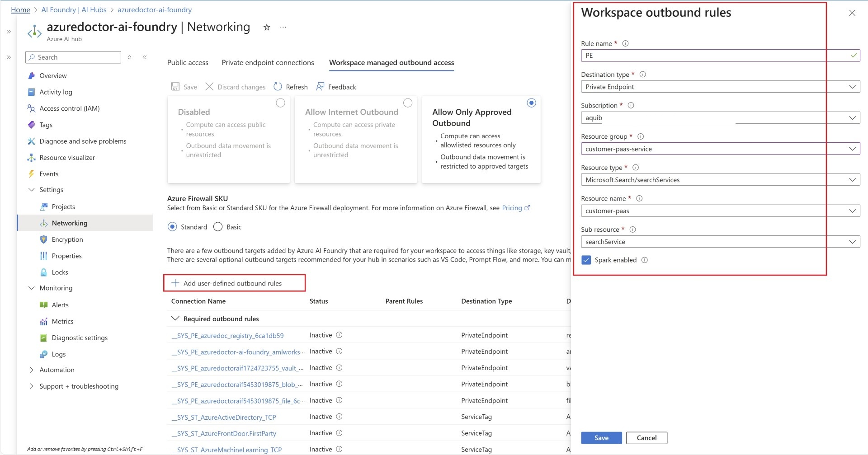Click the Rule name input field

pyautogui.click(x=720, y=56)
